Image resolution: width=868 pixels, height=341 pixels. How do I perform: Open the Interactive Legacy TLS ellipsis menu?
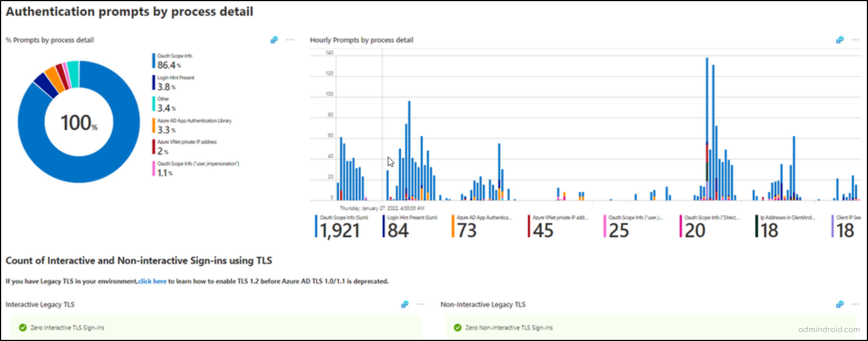[421, 304]
